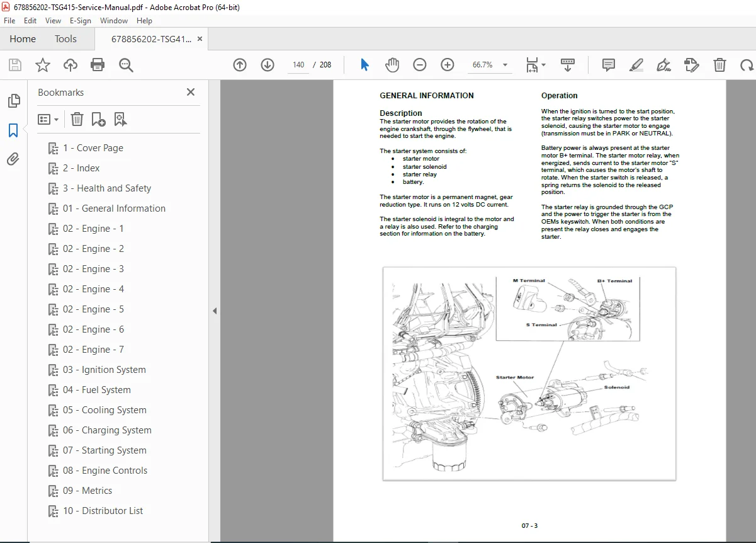Rotate page with the rotate icon
Screen dimensions: 756x543
tap(747, 65)
